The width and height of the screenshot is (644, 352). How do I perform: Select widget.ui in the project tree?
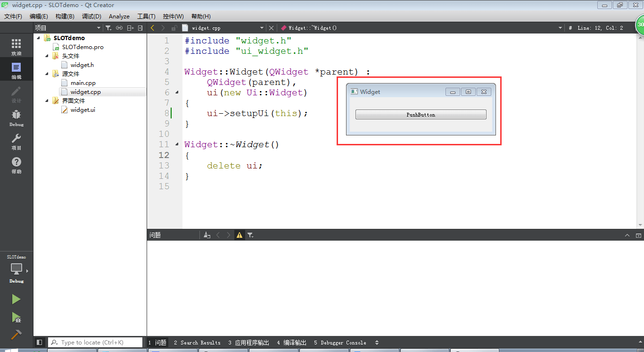83,110
